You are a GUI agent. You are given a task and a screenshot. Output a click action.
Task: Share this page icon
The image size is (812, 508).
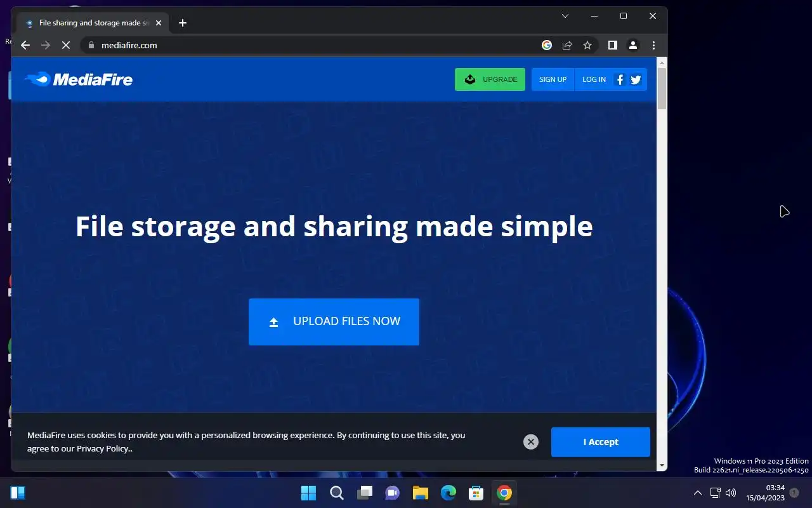567,45
